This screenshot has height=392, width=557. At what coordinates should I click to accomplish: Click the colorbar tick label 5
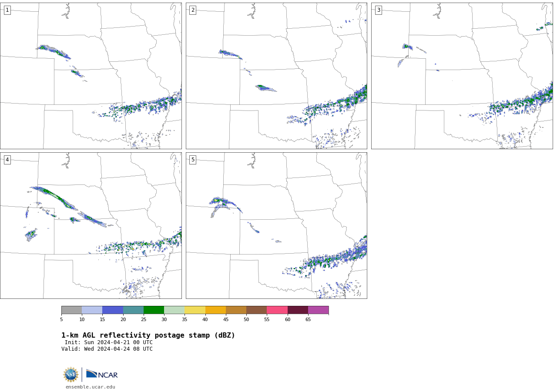tap(61, 320)
